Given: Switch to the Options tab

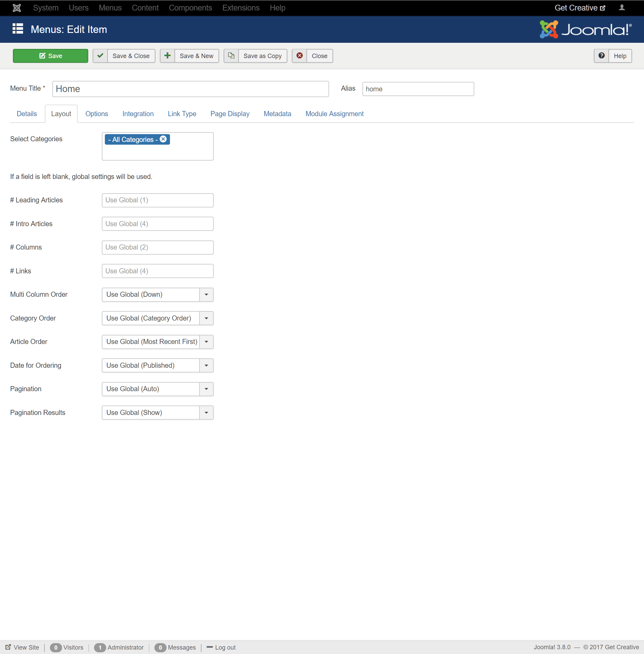Looking at the screenshot, I should [x=97, y=114].
